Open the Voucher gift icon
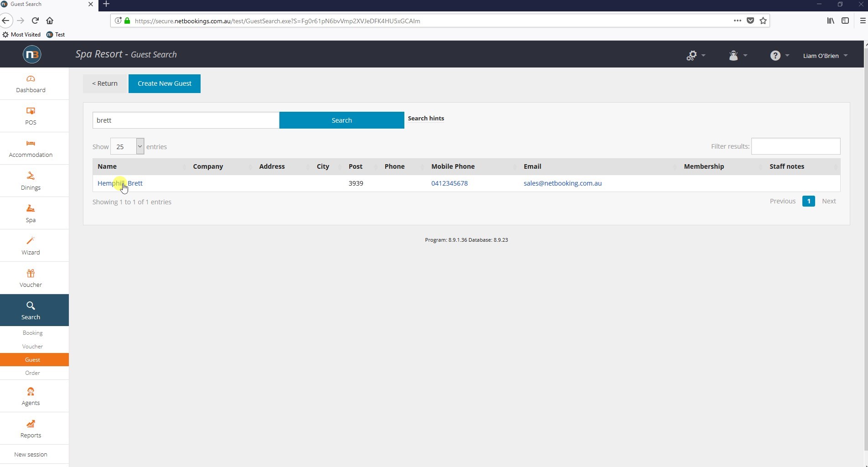Viewport: 868px width, 467px height. click(x=31, y=273)
